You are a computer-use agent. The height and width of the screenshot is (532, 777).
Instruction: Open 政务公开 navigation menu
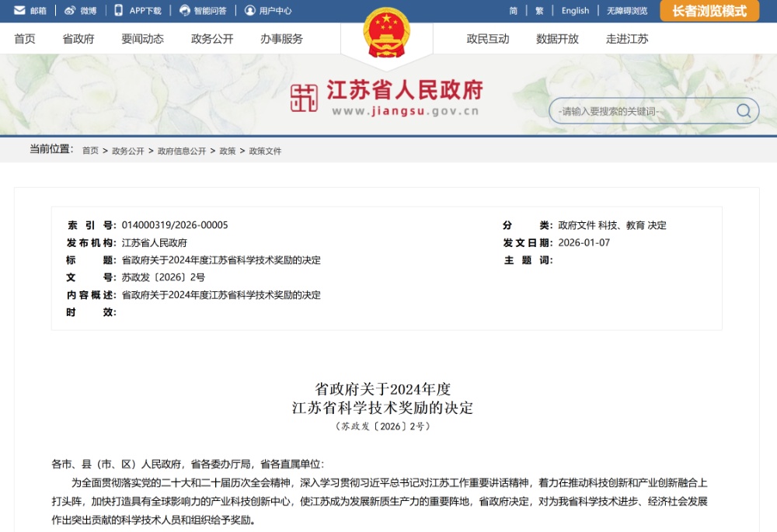[x=212, y=39]
